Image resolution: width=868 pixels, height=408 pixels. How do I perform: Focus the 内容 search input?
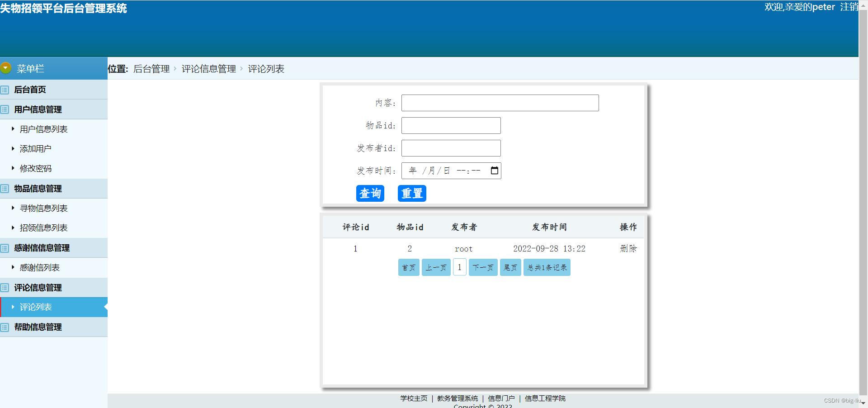(500, 103)
